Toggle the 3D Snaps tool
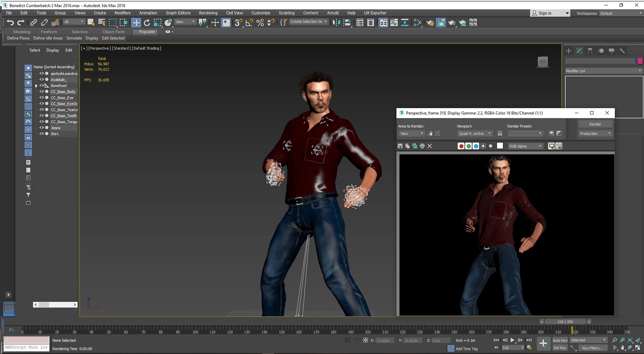 click(239, 23)
